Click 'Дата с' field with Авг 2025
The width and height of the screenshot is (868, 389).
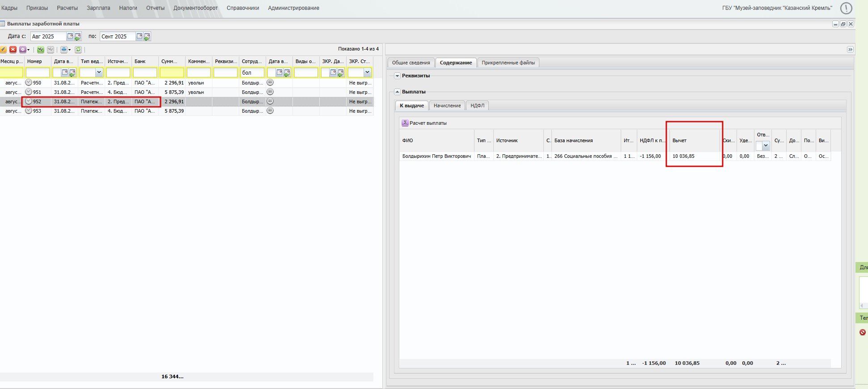coord(48,36)
